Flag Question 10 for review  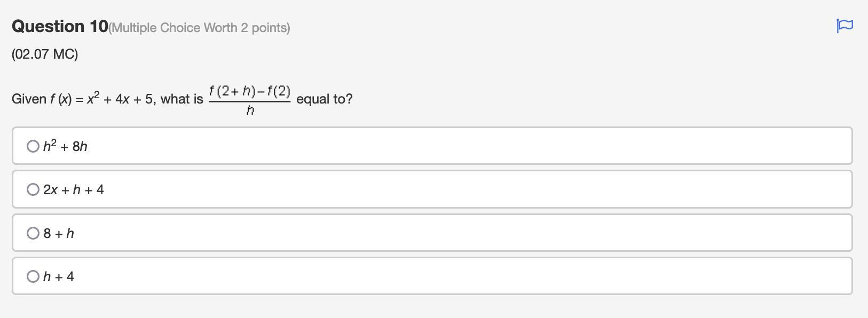pyautogui.click(x=845, y=26)
